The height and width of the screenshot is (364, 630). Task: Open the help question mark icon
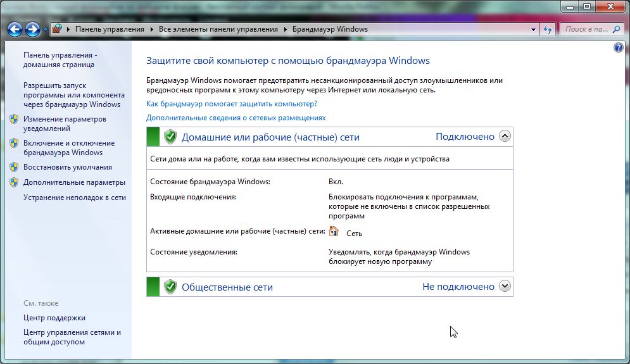click(619, 48)
